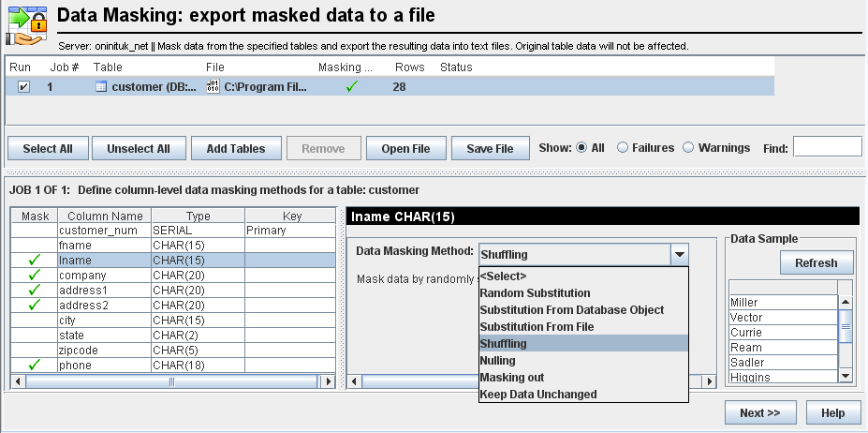Click the mask checkmark for address1 column
Viewport: 868px width, 433px height.
coord(35,291)
